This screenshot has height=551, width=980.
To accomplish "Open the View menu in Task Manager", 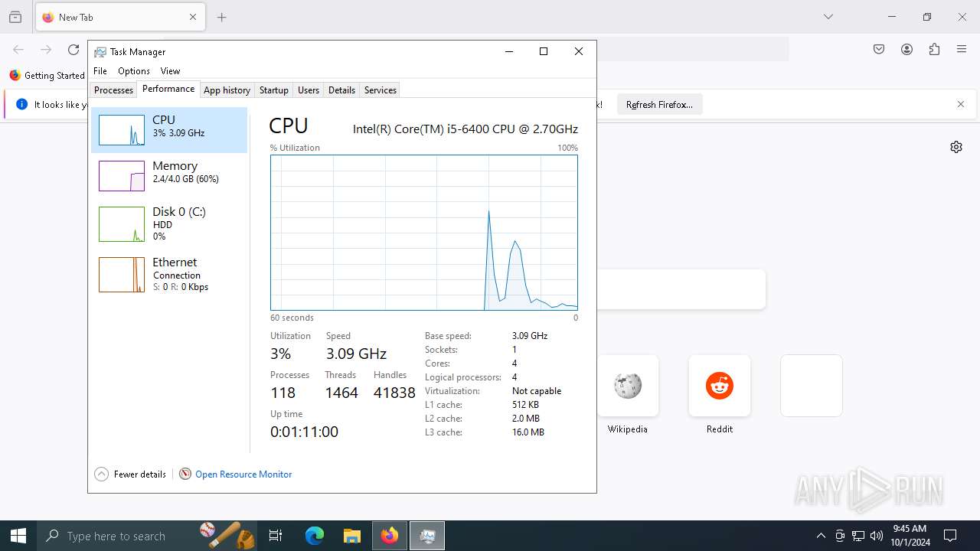I will (170, 71).
